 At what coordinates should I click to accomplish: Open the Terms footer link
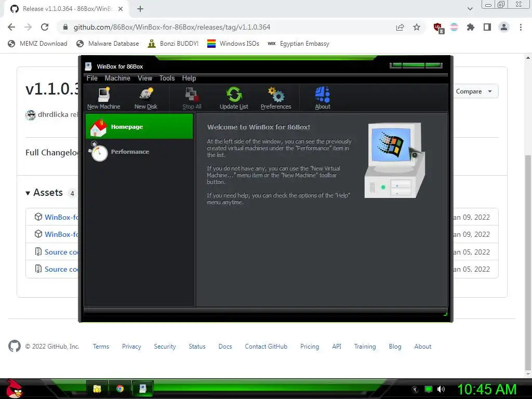pos(101,347)
